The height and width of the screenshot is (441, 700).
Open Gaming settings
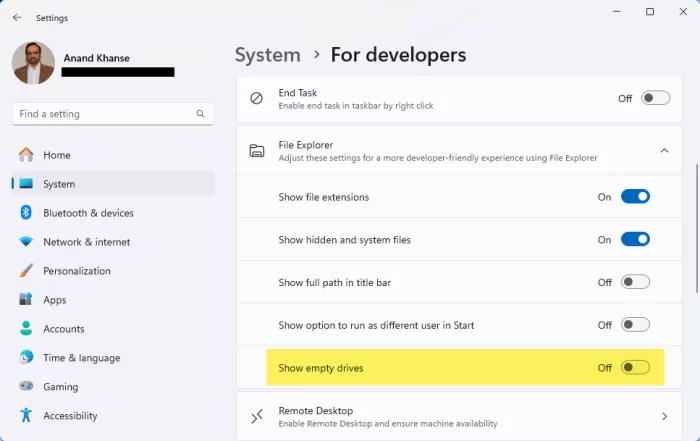click(x=113, y=387)
